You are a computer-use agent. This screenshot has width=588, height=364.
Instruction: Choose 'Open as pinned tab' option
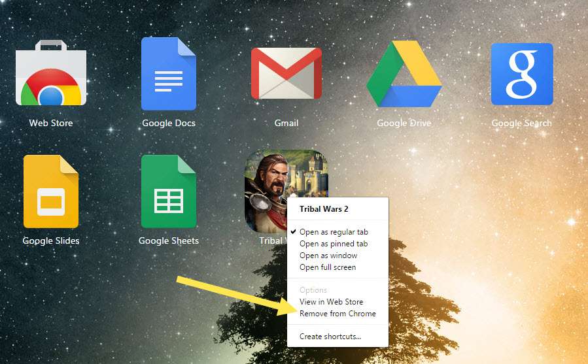pyautogui.click(x=333, y=244)
